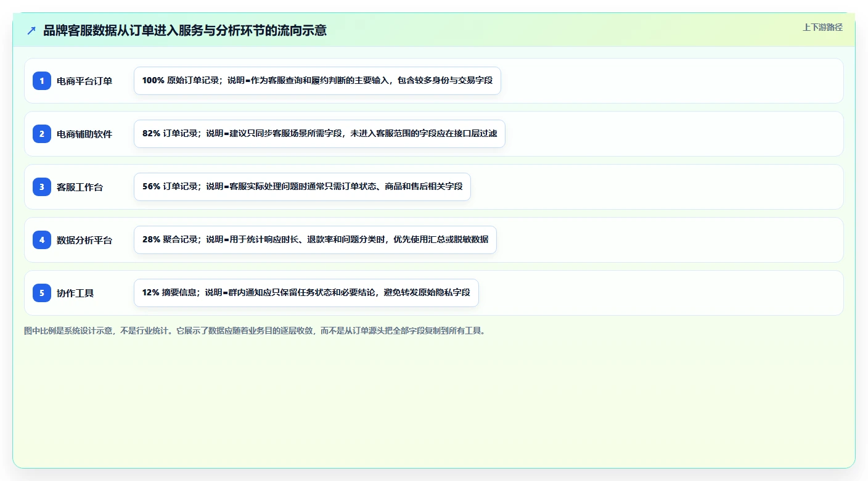The width and height of the screenshot is (868, 481).
Task: Click the step 2 number badge
Action: [42, 134]
